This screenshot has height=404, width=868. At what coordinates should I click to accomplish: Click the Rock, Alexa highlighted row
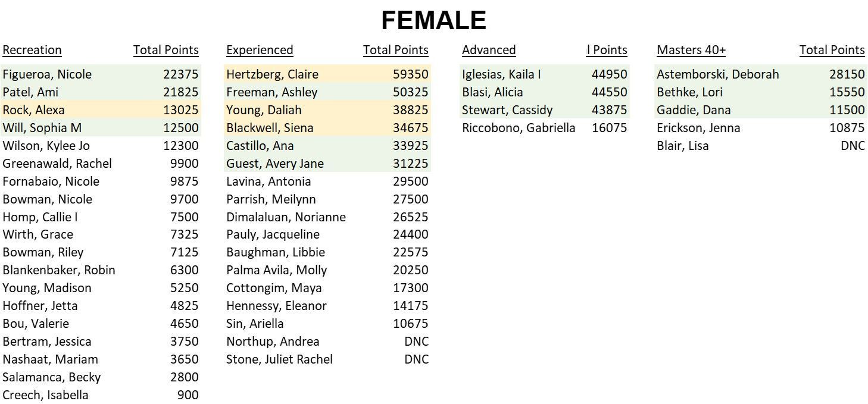pyautogui.click(x=101, y=109)
